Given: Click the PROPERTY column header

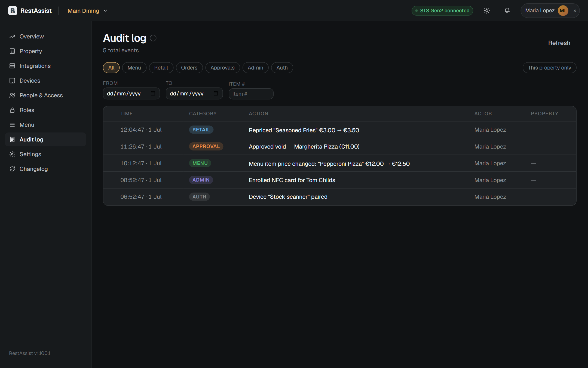Looking at the screenshot, I should tap(544, 114).
